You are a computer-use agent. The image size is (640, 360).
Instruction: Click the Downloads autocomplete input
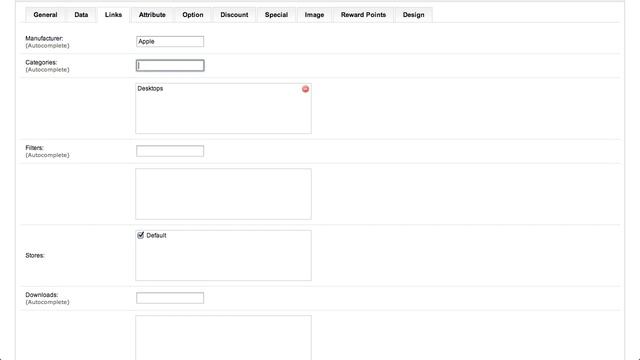(170, 298)
